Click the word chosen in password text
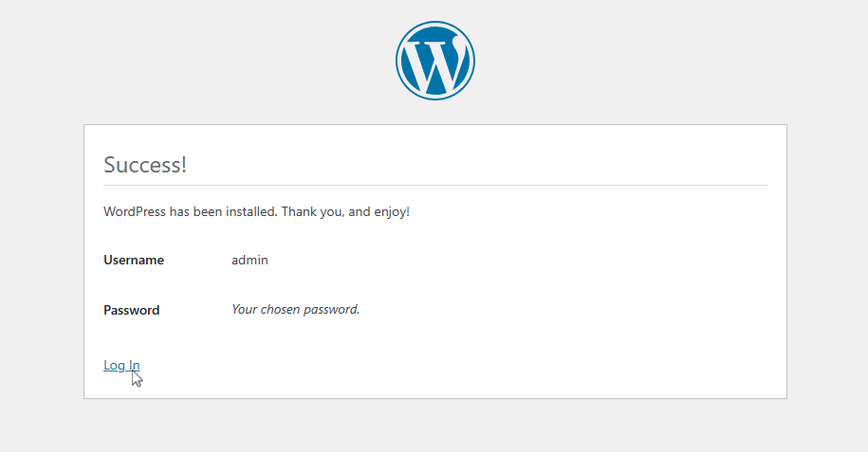Image resolution: width=868 pixels, height=452 pixels. point(280,309)
